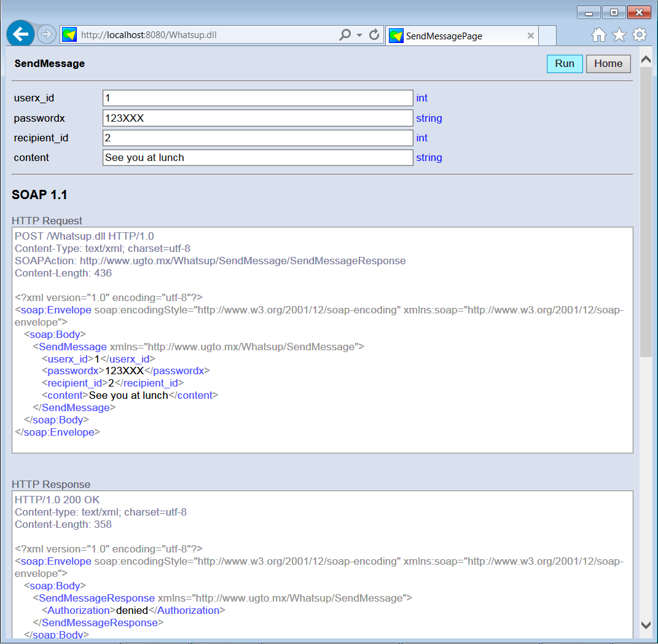Click the HTTP Request label

tap(47, 221)
